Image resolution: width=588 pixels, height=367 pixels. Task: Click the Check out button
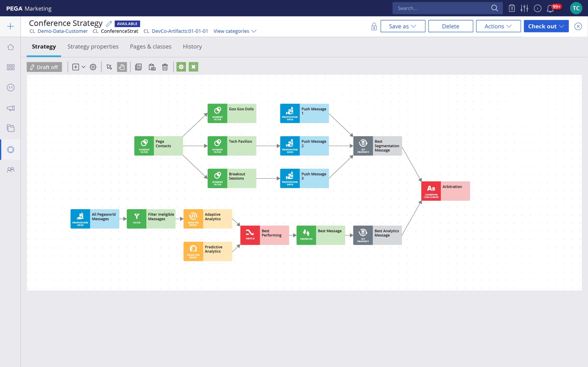pos(547,26)
